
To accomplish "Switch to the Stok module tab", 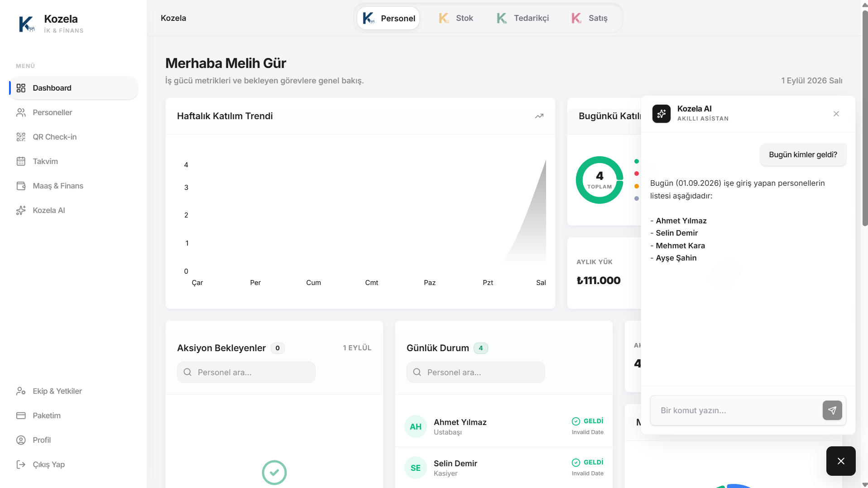I will [456, 18].
